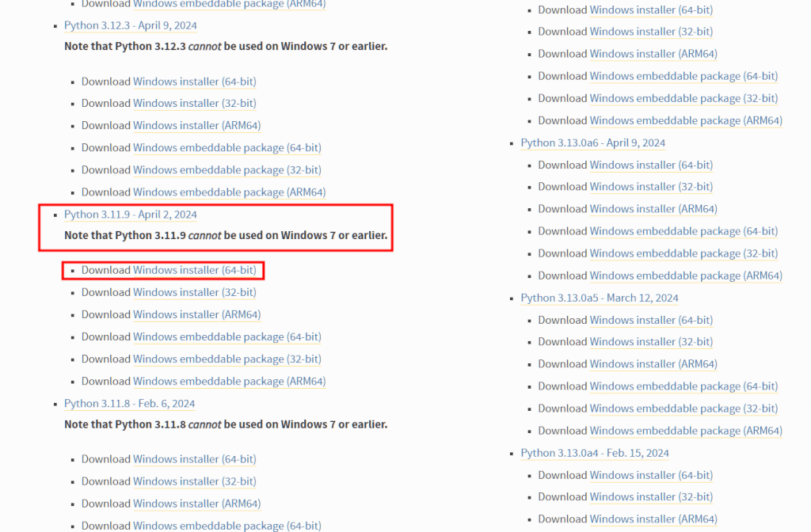Screen dimensions: 811x532
Task: Open the Python 3.11.9 release link
Action: click(131, 215)
